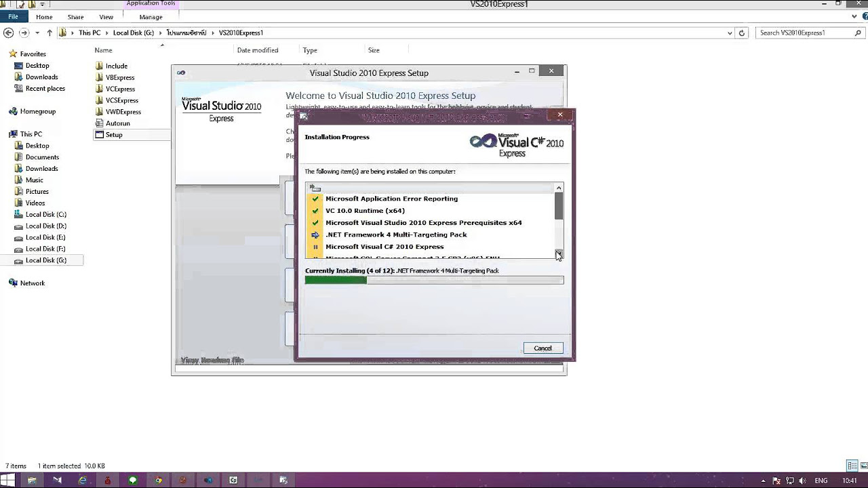Open Recent places in the navigation pane

tap(45, 89)
